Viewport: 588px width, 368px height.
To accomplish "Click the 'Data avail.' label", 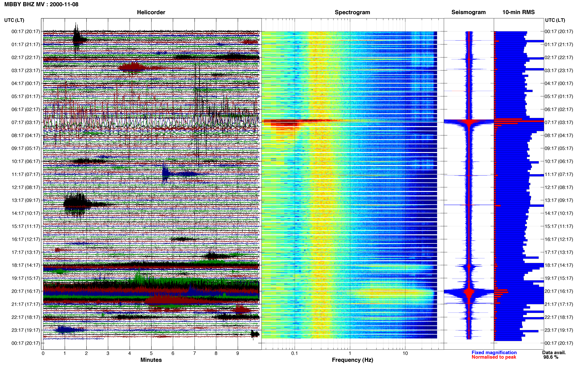I will click(554, 352).
